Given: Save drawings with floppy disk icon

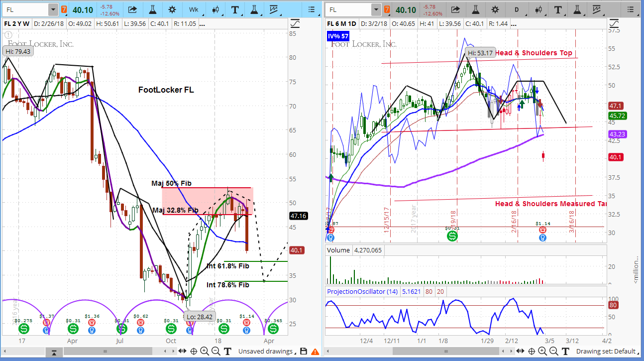Looking at the screenshot, I should tap(304, 352).
